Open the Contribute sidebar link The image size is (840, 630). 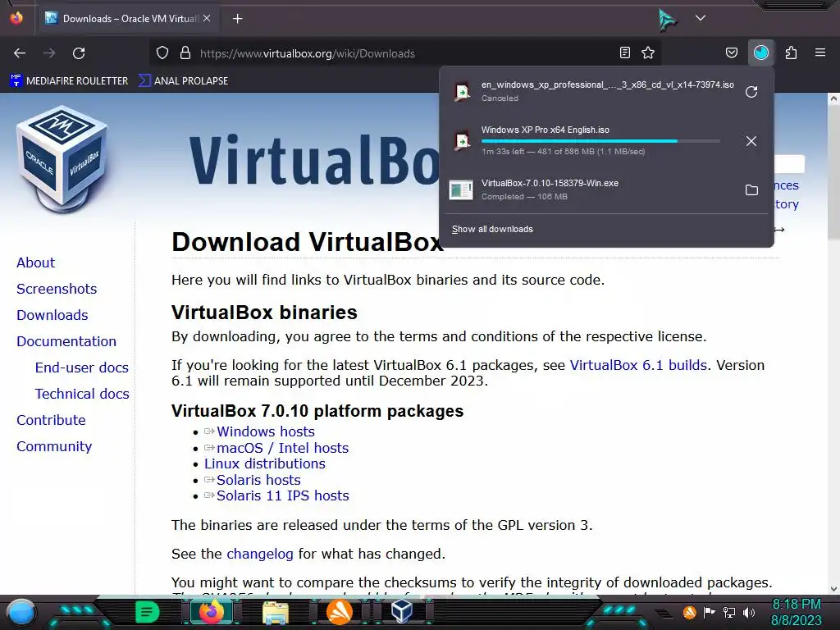51,420
